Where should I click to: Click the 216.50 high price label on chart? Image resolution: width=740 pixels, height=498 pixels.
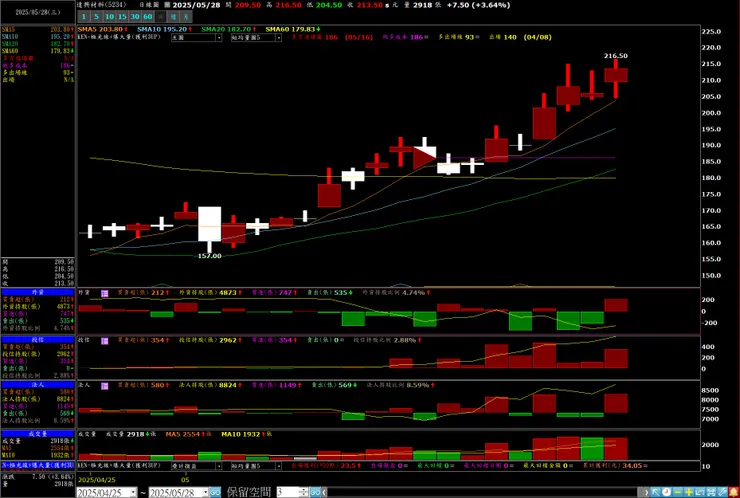point(616,56)
